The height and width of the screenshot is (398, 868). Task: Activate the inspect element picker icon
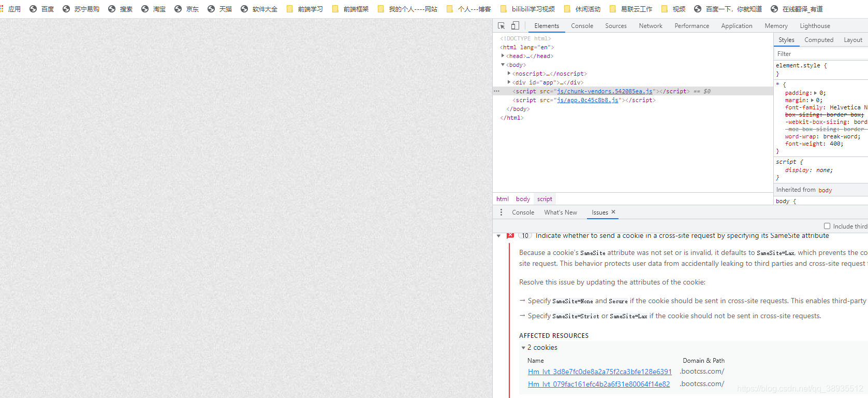(501, 25)
